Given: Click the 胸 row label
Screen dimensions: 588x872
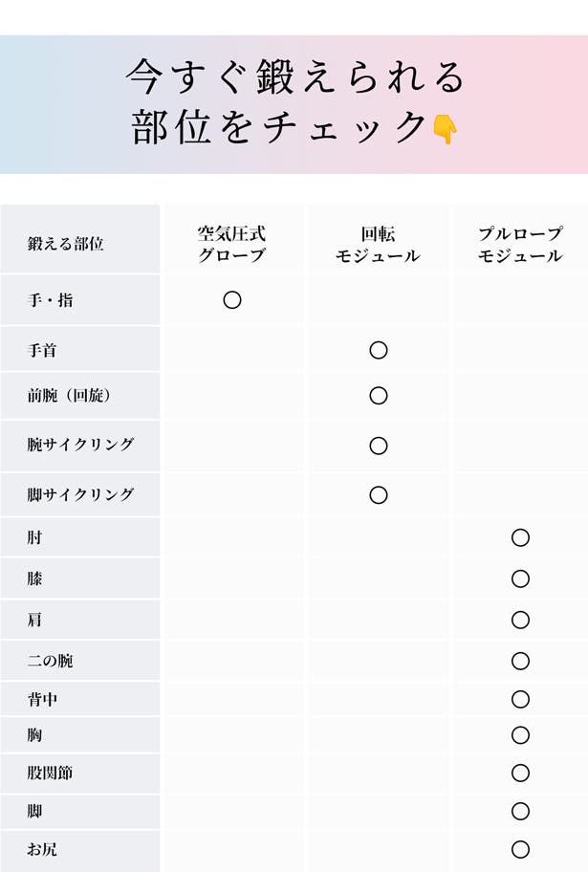Looking at the screenshot, I should 35,735.
